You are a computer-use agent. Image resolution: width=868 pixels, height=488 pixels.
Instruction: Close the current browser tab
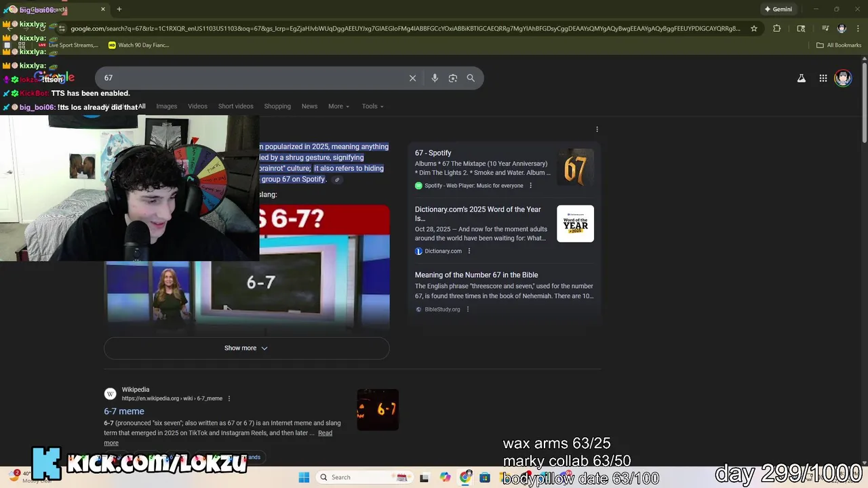tap(103, 9)
